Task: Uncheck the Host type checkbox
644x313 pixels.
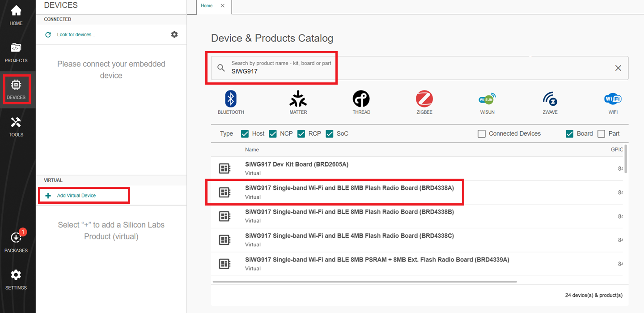Action: coord(245,133)
